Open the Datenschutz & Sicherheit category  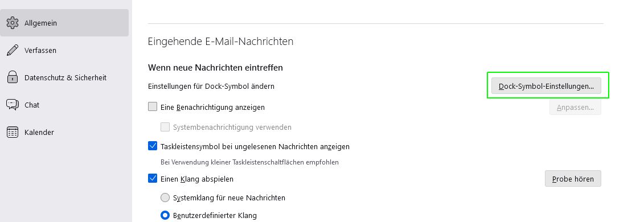coord(64,77)
